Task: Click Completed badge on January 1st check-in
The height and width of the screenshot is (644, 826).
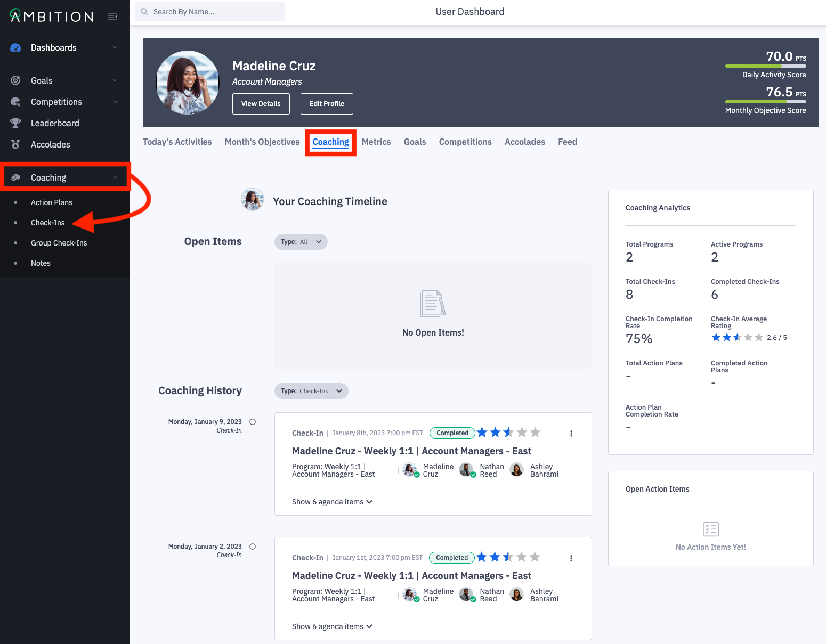Action: 452,558
